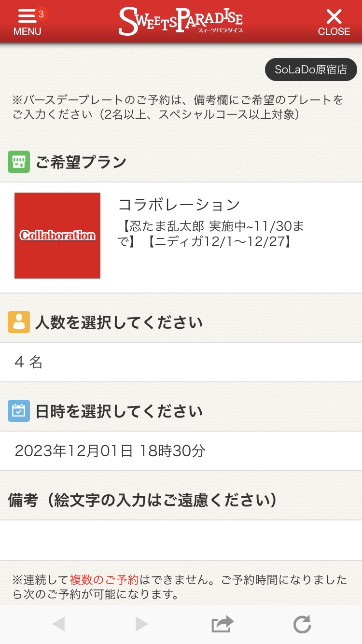Tap the red 複数のご予約 text
The height and width of the screenshot is (644, 362).
click(x=104, y=579)
